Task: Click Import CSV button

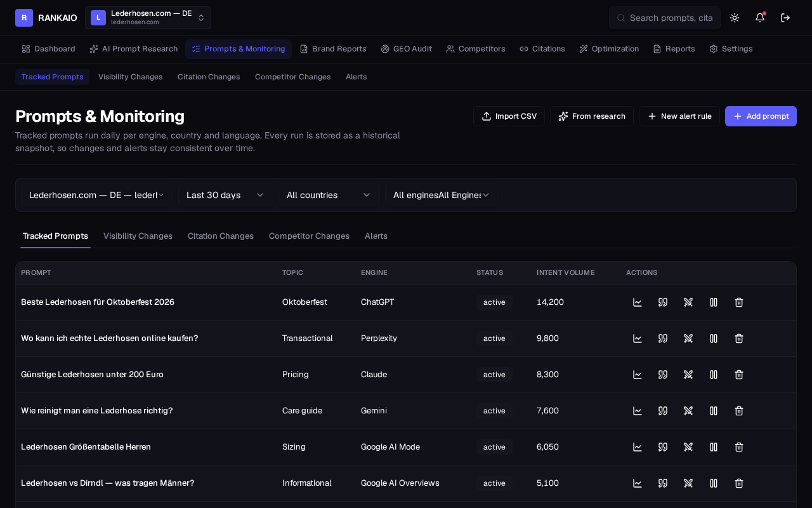Action: tap(509, 116)
